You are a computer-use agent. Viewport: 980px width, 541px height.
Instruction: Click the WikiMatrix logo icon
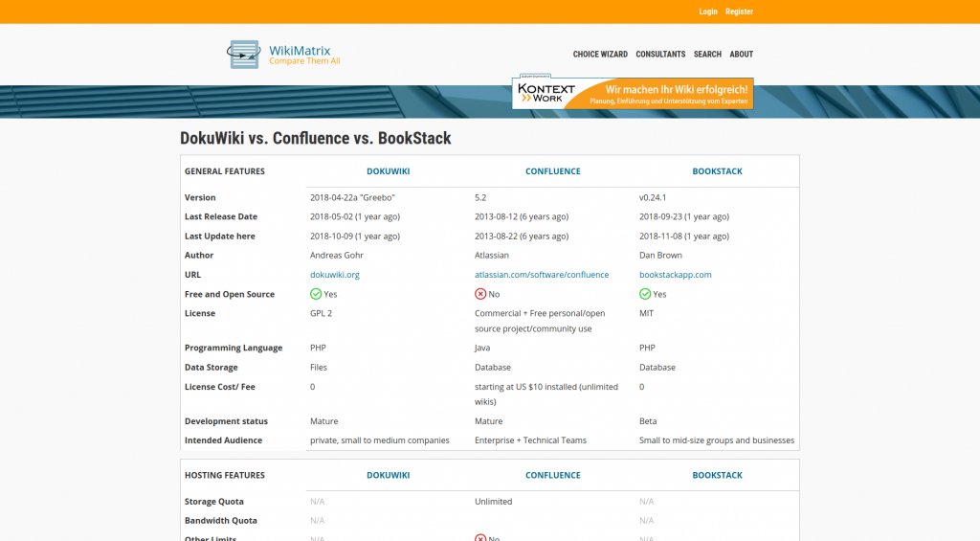244,55
